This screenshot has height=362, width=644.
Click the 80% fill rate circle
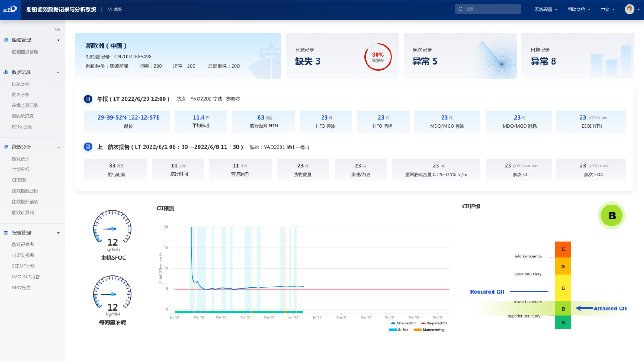(377, 57)
